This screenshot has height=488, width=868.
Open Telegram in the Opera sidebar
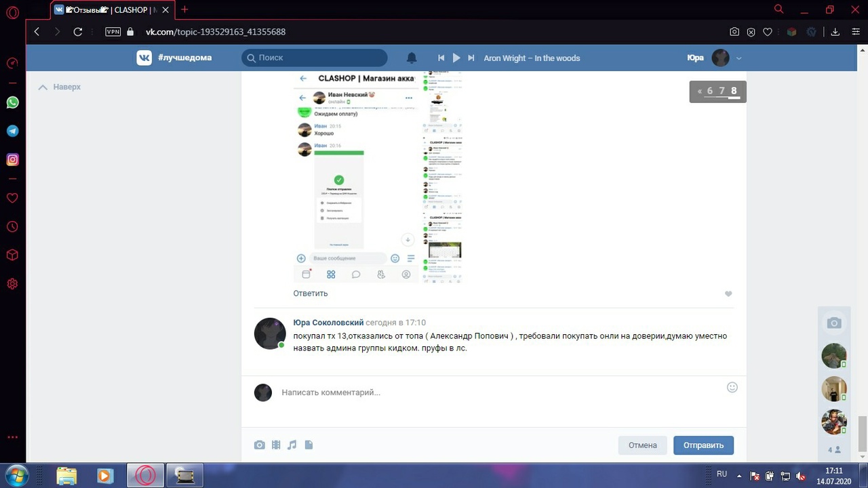click(12, 131)
